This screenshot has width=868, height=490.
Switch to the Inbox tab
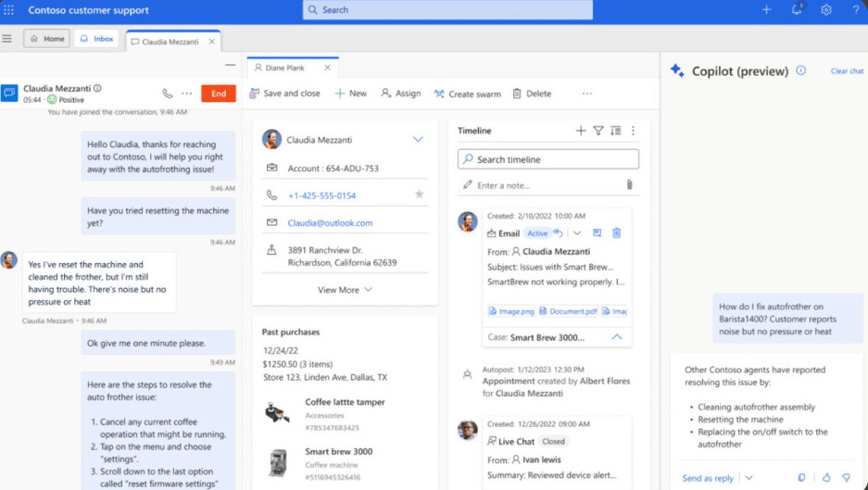pos(97,39)
